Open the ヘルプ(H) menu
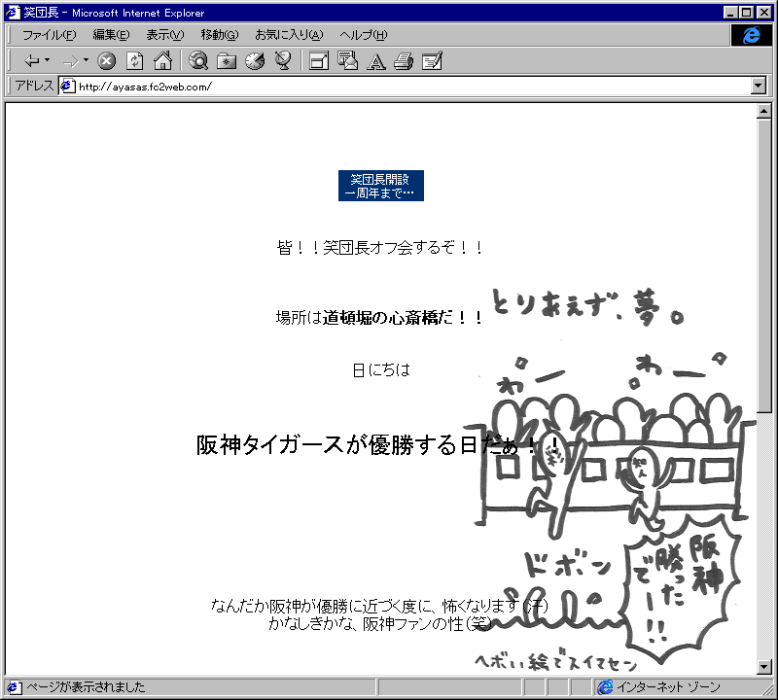Viewport: 778px width, 700px height. (x=363, y=35)
